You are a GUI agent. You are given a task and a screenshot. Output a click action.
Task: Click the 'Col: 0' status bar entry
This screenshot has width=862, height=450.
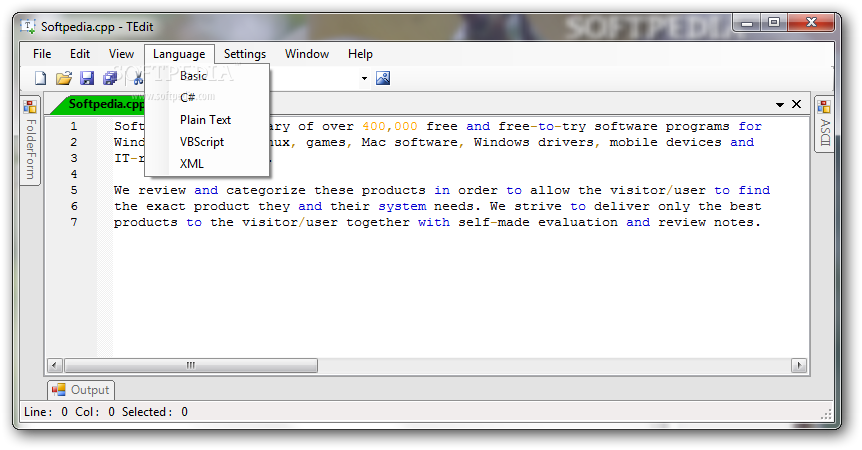point(95,412)
